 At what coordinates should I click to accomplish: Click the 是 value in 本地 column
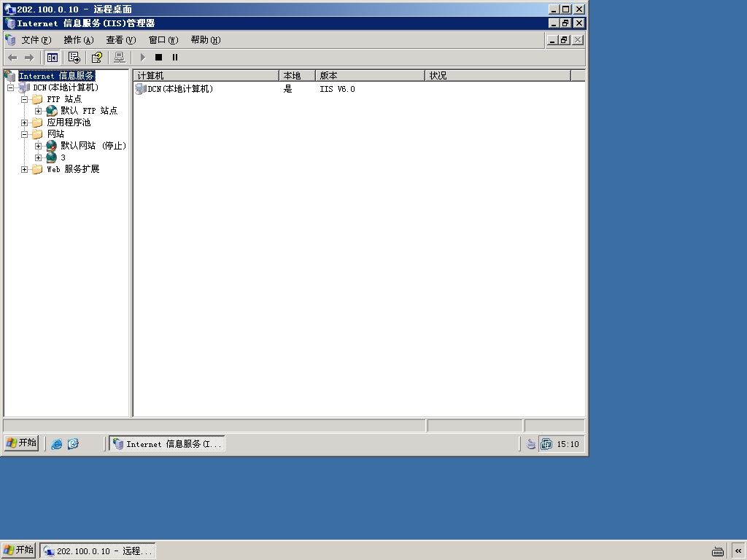tap(287, 89)
